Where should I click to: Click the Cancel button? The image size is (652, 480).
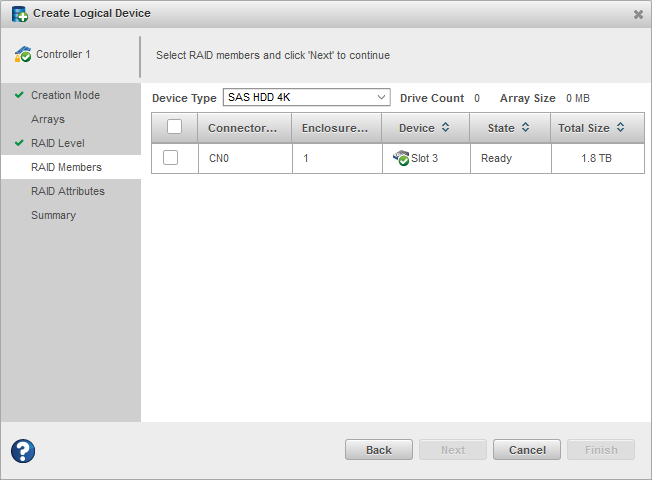click(x=527, y=450)
